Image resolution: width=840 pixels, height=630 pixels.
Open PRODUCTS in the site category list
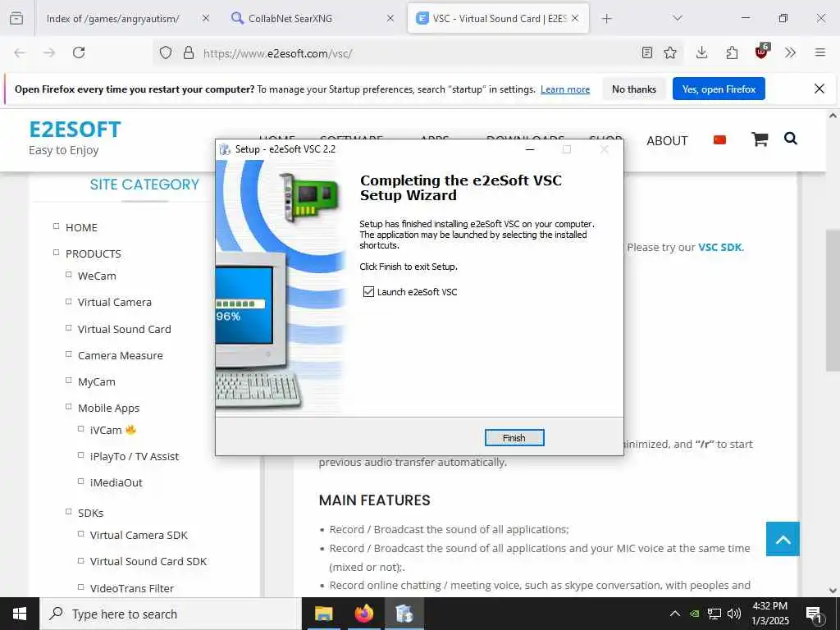click(94, 254)
